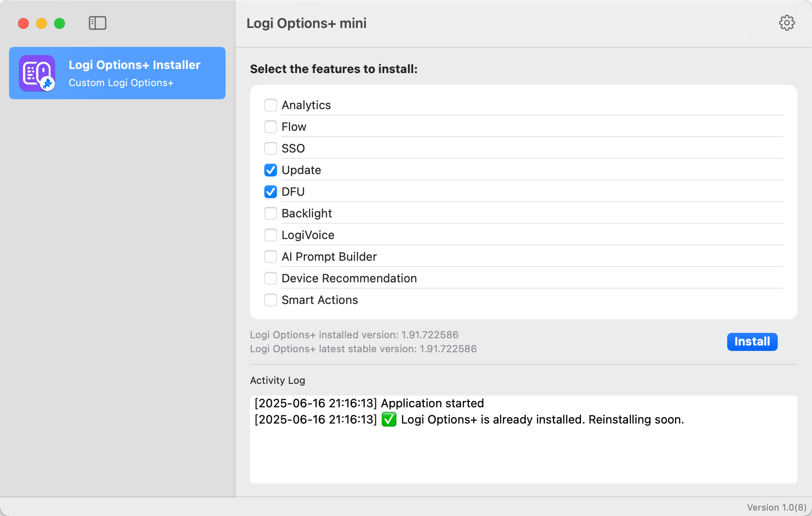Tick the SSO checkbox
812x516 pixels.
pos(271,148)
